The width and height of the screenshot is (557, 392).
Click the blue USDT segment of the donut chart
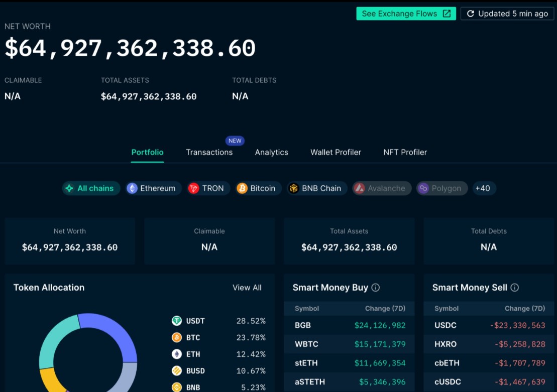(113, 329)
